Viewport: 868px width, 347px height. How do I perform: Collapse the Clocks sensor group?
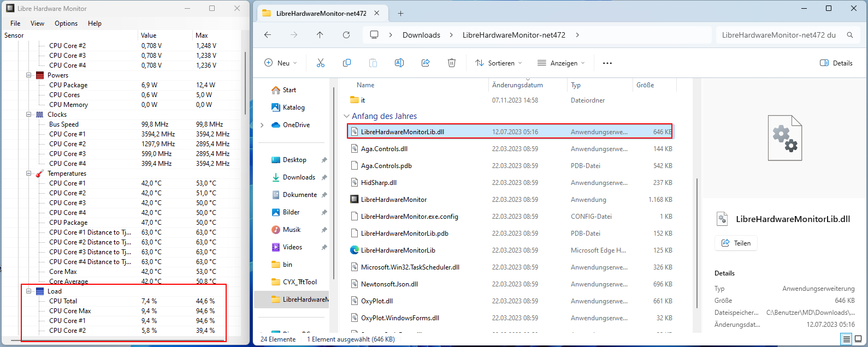pos(29,115)
